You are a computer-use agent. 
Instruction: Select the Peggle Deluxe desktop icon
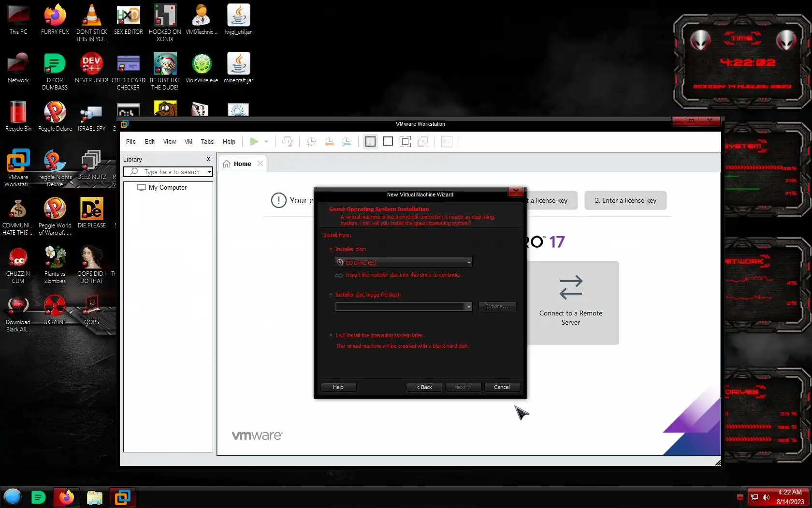pyautogui.click(x=55, y=117)
